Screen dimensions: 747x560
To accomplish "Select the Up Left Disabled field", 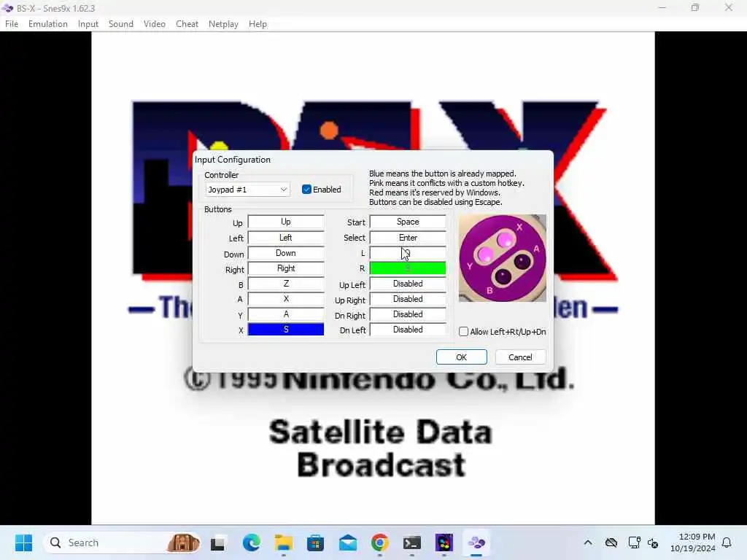I will (x=408, y=284).
